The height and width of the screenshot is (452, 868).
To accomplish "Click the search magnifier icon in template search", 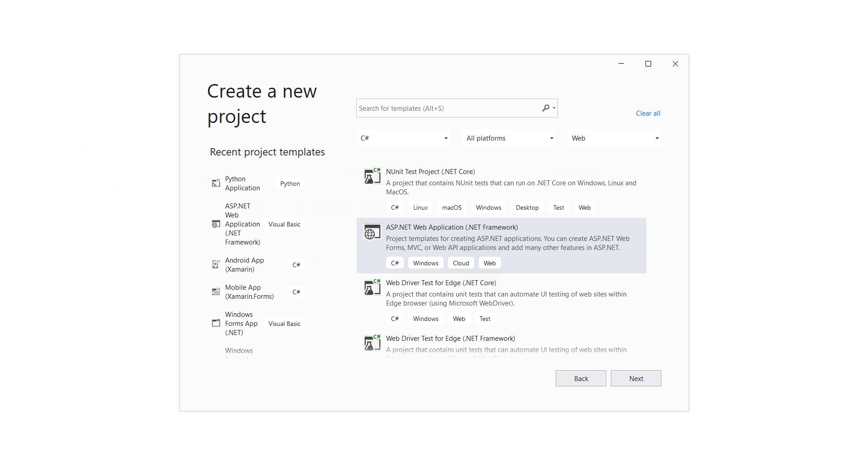I will click(546, 108).
